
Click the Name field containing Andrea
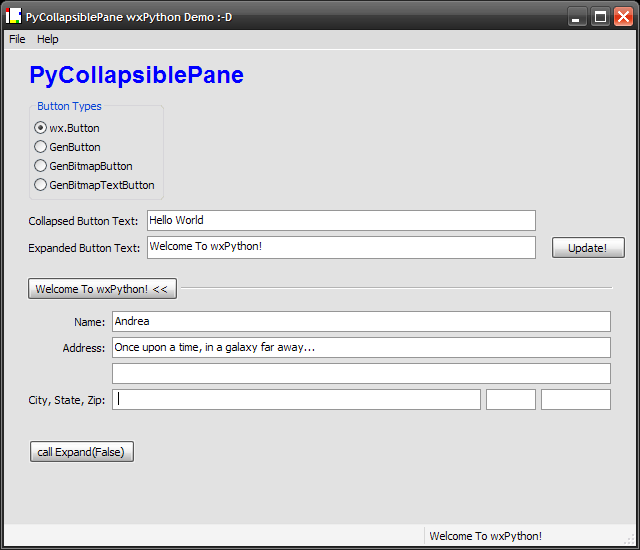361,322
